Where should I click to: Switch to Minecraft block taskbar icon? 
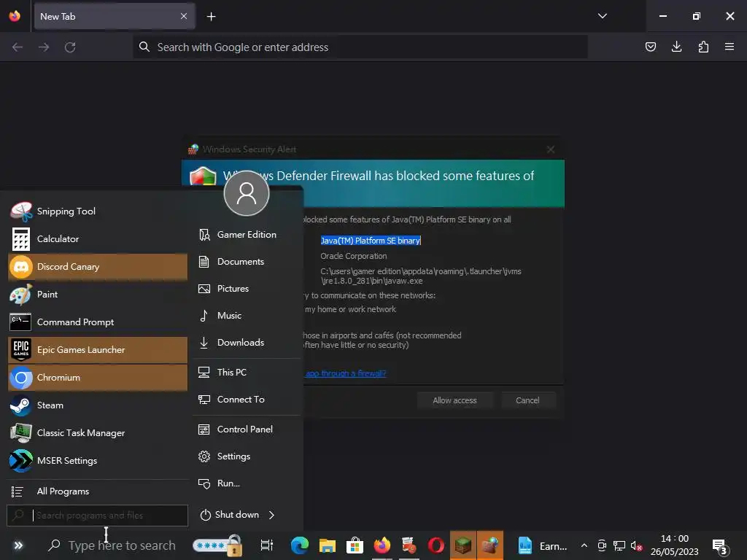463,545
